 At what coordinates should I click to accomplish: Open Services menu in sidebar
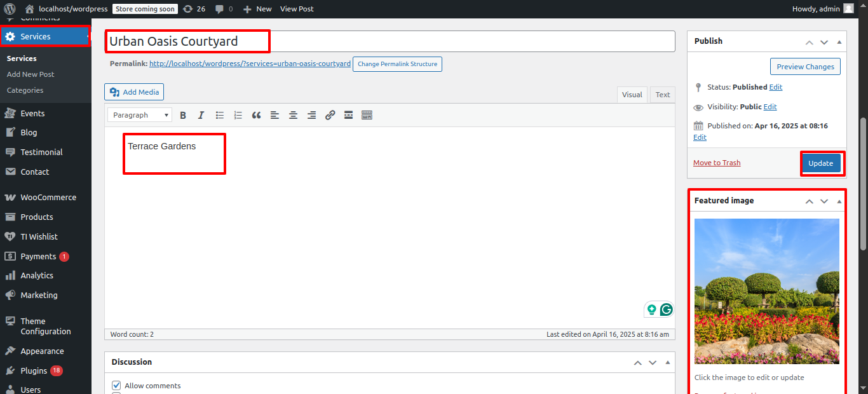46,36
